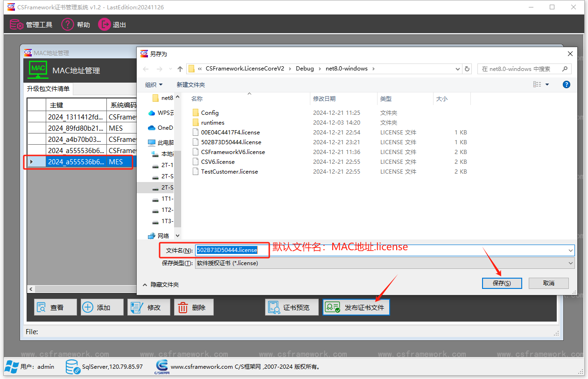This screenshot has width=588, height=379.
Task: Open the 保存类型 dropdown
Action: point(385,263)
